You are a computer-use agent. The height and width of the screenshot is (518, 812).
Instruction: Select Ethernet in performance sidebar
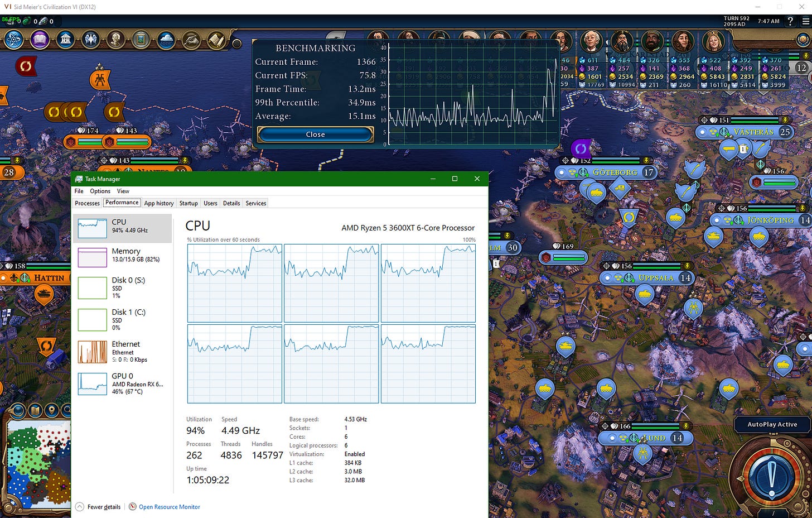click(122, 352)
